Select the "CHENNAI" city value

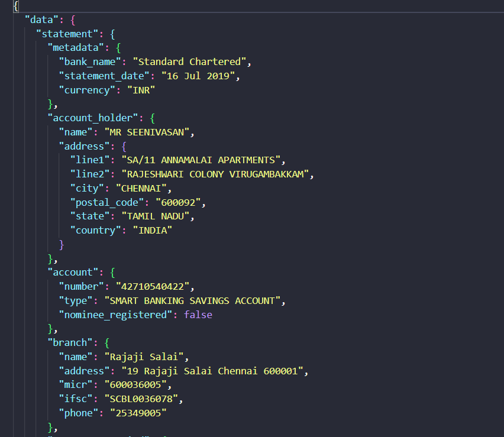point(141,188)
